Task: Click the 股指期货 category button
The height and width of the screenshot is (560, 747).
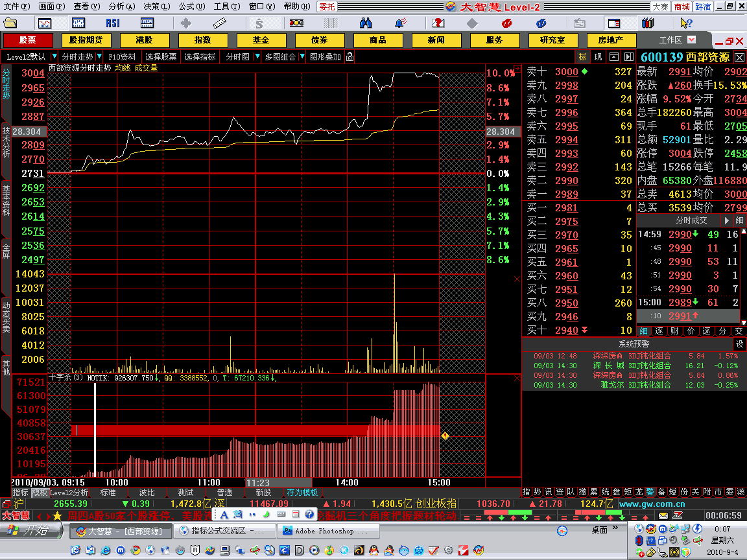Action: click(86, 40)
